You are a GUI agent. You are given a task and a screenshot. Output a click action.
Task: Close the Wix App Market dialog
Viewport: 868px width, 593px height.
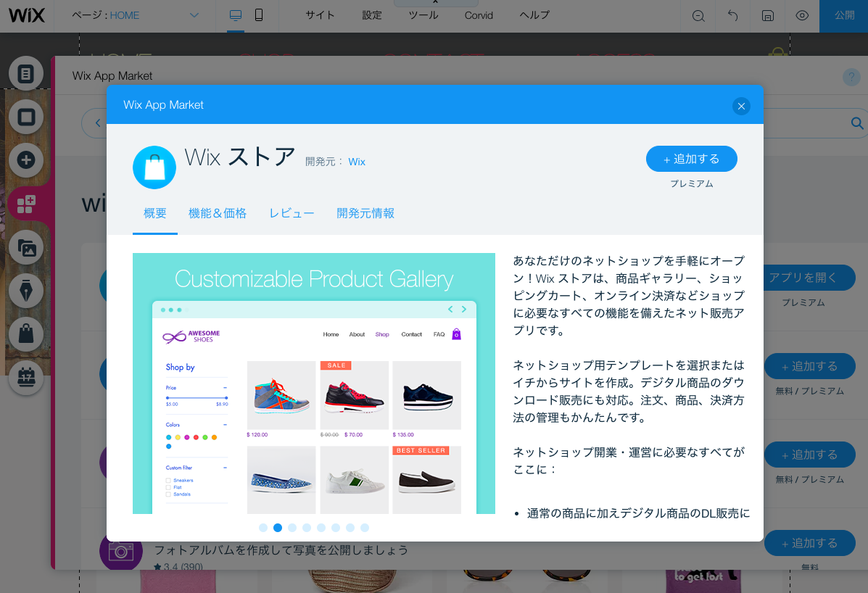[741, 107]
